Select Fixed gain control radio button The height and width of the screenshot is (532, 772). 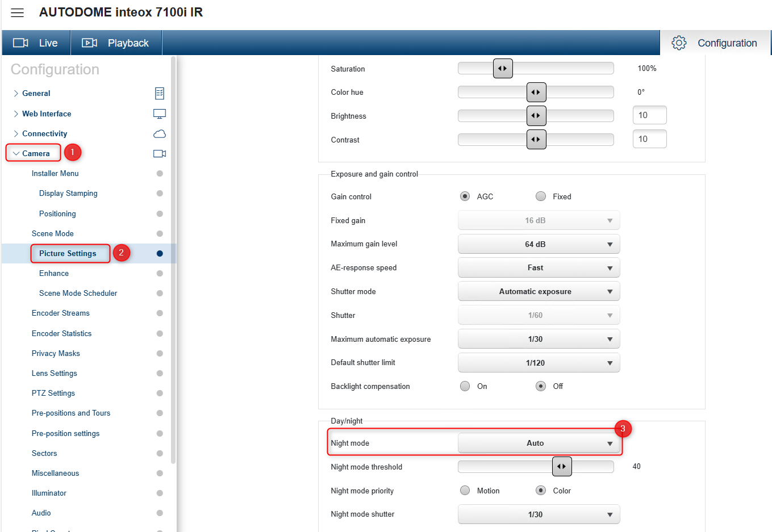pyautogui.click(x=541, y=196)
